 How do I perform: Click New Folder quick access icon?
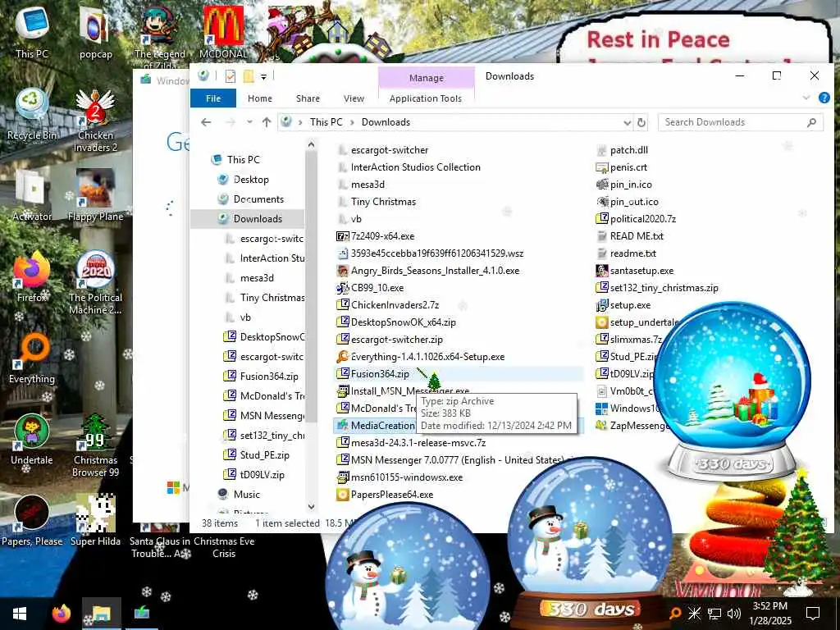249,76
